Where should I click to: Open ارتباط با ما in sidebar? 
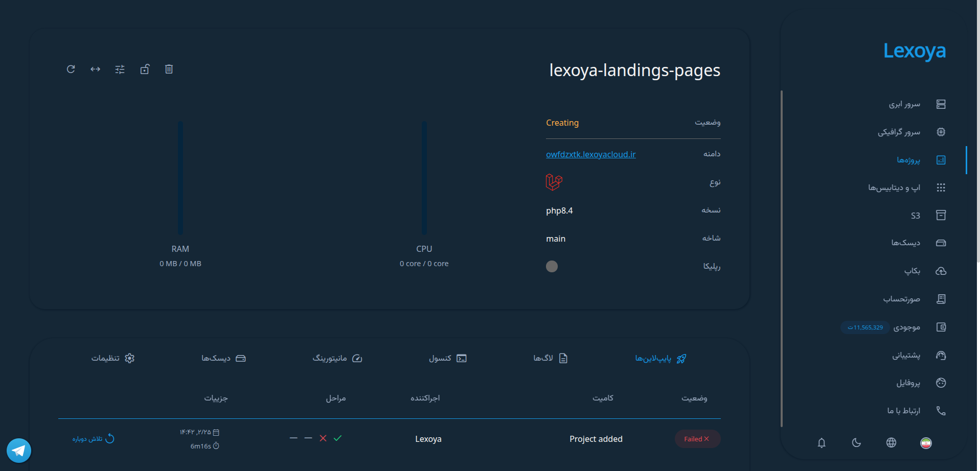(917, 411)
